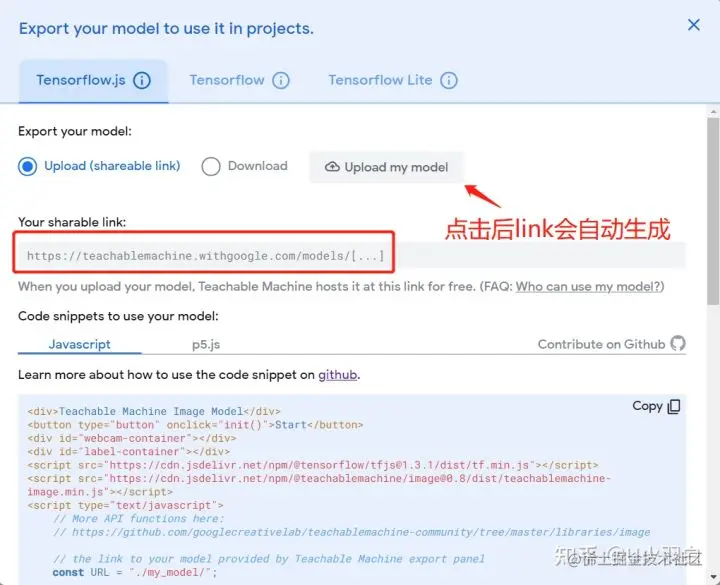This screenshot has height=585, width=720.
Task: Follow the github link in the description
Action: pyautogui.click(x=338, y=375)
